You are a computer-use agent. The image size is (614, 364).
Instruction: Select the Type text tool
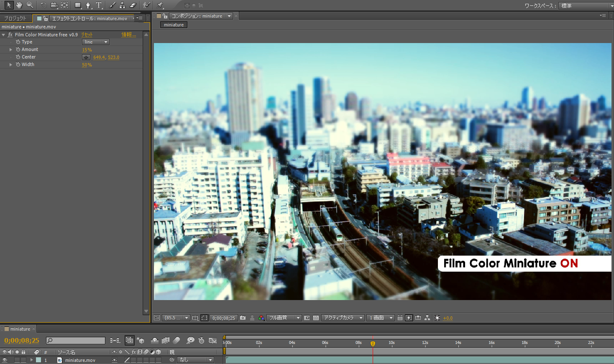click(99, 5)
